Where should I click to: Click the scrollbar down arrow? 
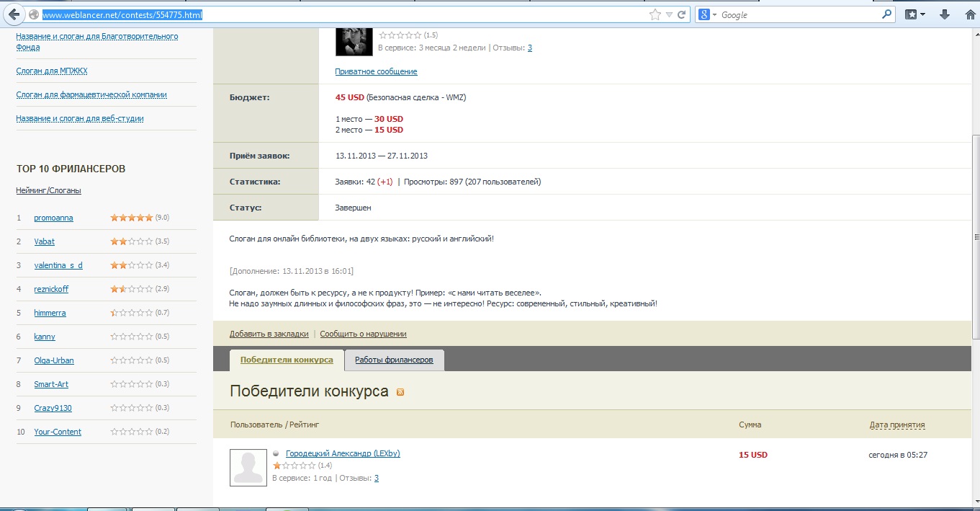click(976, 502)
